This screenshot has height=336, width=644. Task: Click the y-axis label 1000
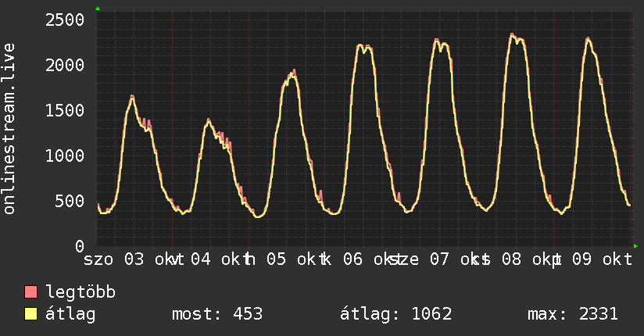coord(65,155)
